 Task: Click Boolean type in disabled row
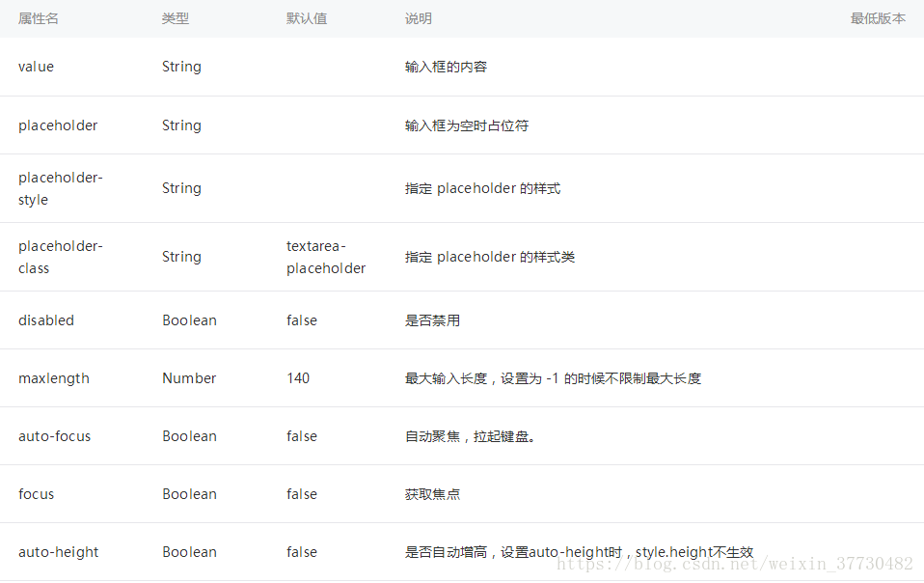(189, 320)
